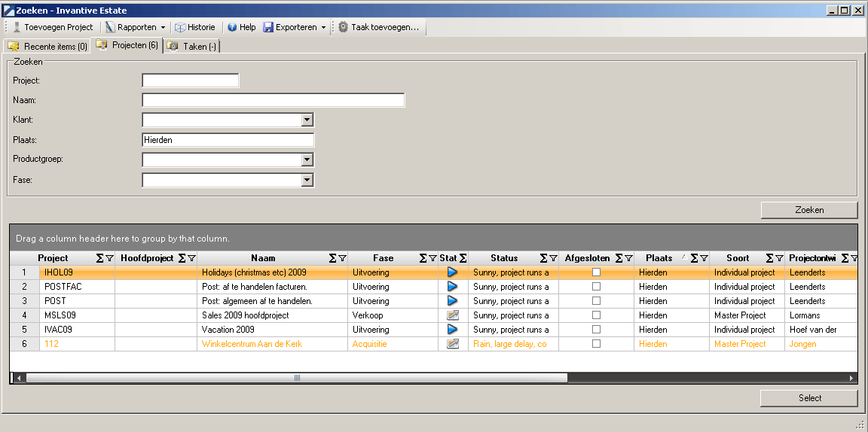Click the grid scrollbar left arrow
Image resolution: width=868 pixels, height=432 pixels.
click(18, 378)
